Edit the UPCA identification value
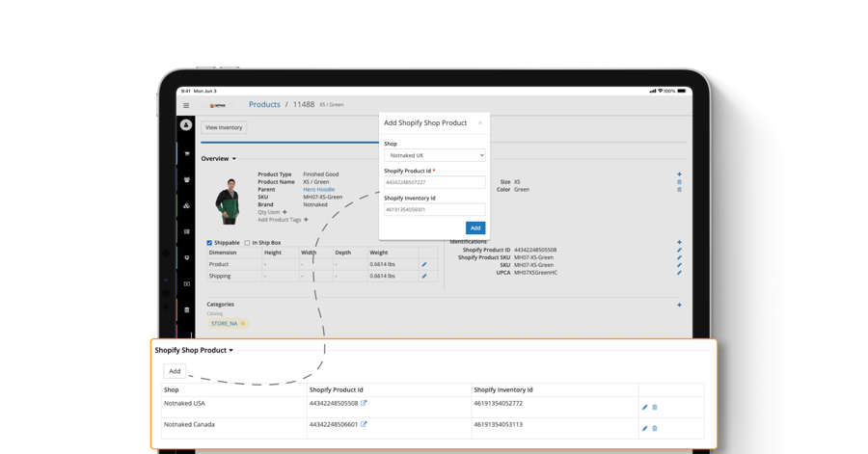Screen dimensions: 868x454 (679, 273)
